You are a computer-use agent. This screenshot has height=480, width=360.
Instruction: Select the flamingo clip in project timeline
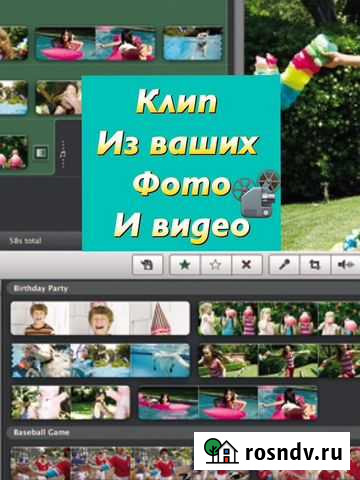pyautogui.click(x=13, y=152)
